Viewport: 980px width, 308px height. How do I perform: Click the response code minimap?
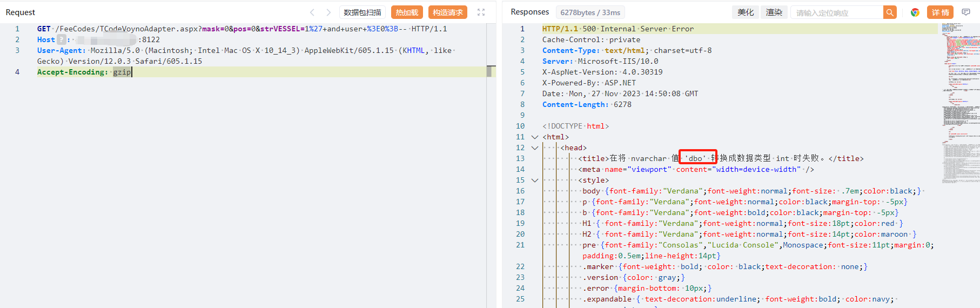961,103
